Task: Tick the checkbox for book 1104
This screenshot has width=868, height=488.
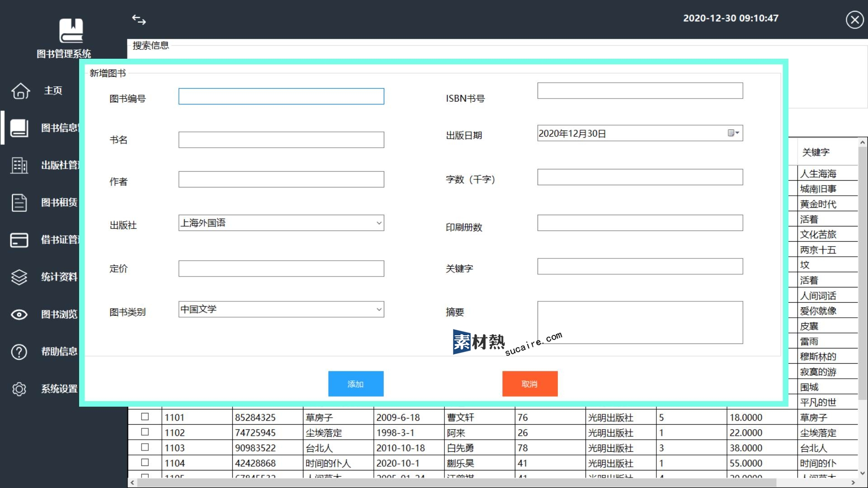Action: coord(145,462)
